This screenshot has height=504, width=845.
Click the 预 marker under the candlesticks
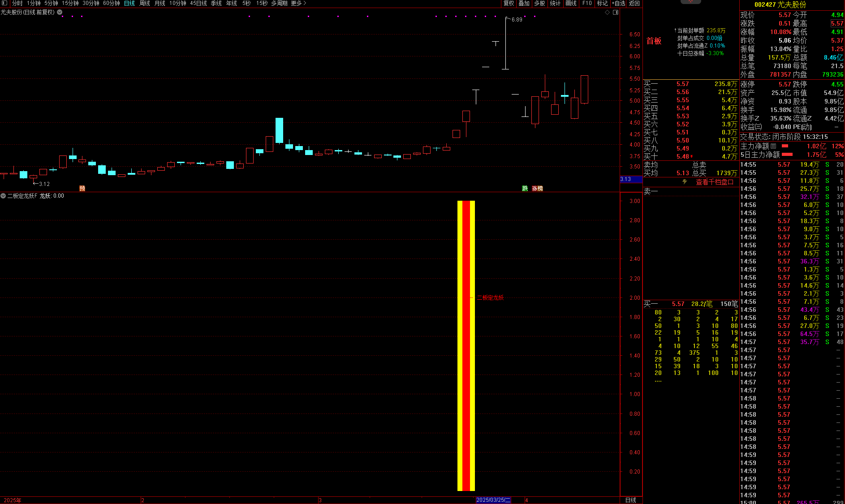pos(82,188)
